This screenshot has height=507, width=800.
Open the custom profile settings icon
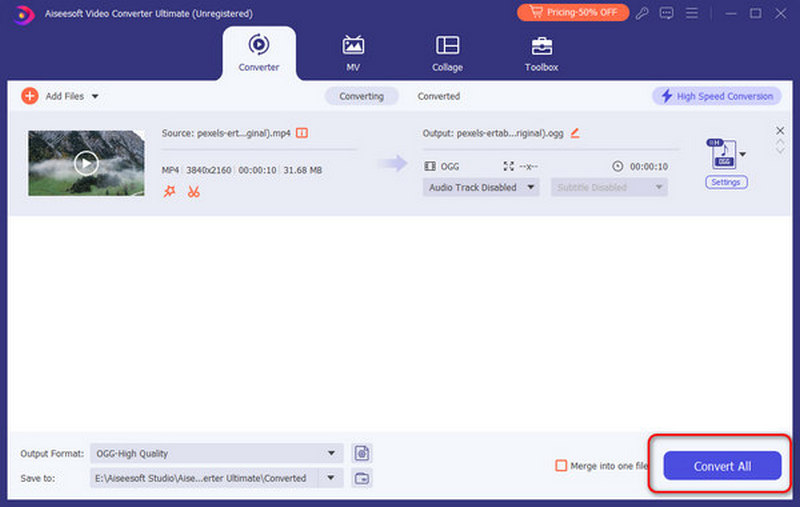tap(362, 453)
